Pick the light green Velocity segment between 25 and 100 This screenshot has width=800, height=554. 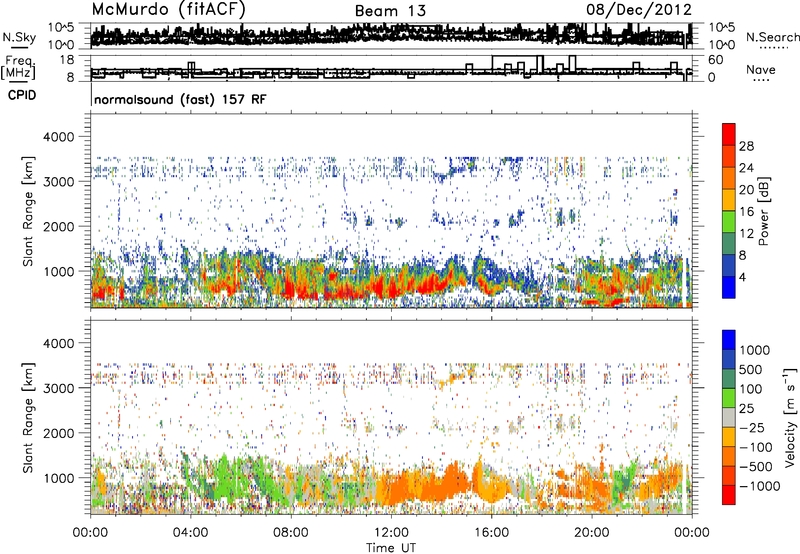click(x=729, y=398)
